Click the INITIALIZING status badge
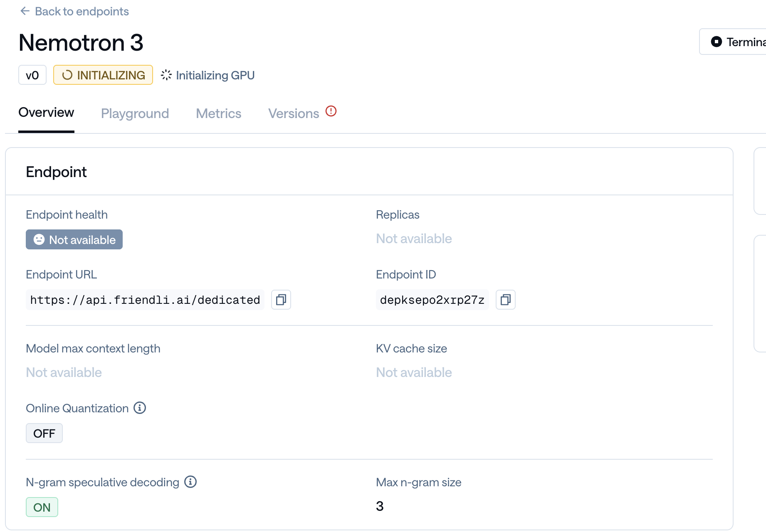The image size is (766, 532). coord(103,75)
